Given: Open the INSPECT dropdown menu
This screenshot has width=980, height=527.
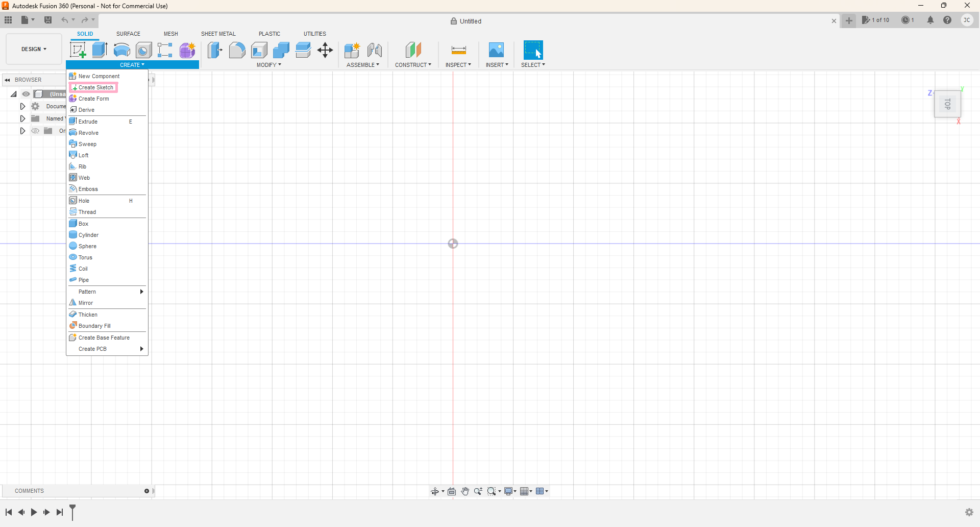Looking at the screenshot, I should [458, 65].
